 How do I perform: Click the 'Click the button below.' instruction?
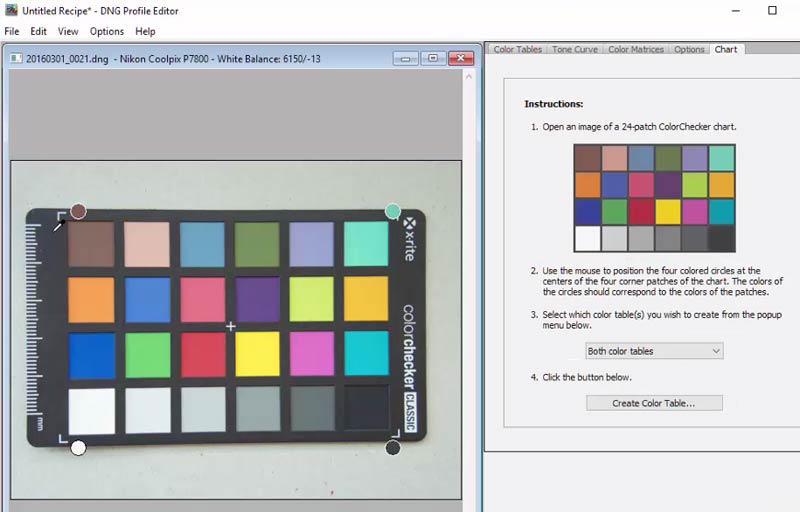(587, 377)
